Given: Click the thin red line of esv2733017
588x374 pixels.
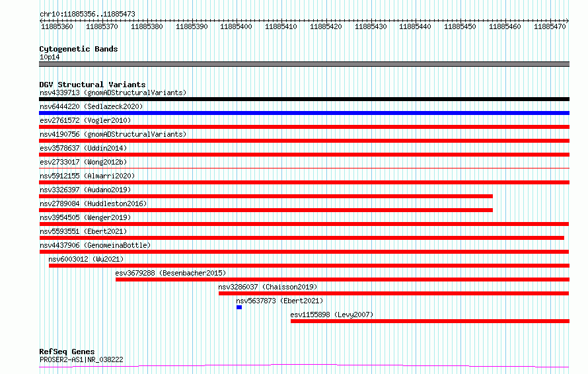Looking at the screenshot, I should click(x=304, y=168).
